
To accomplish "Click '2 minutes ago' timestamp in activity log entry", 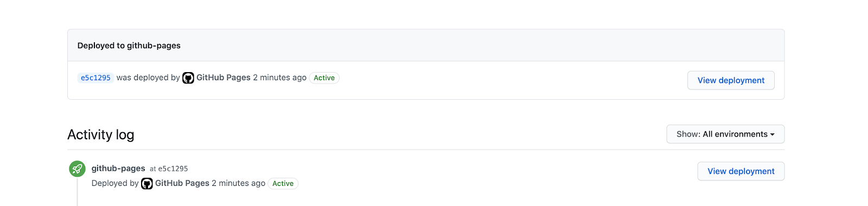I will pyautogui.click(x=239, y=183).
